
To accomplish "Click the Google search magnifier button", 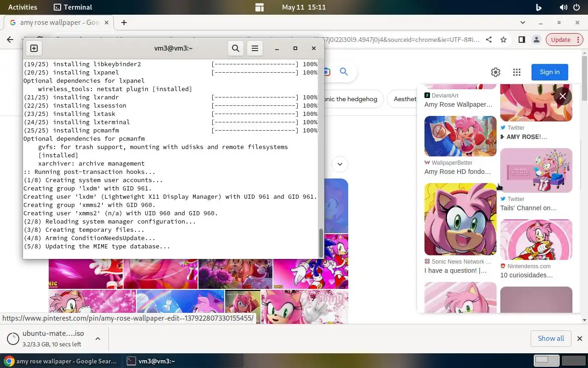I will 344,72.
